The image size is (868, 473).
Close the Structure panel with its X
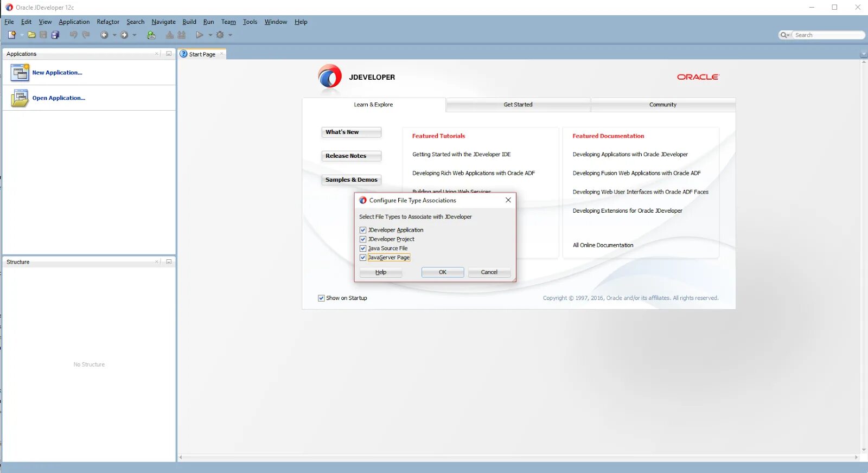[157, 261]
